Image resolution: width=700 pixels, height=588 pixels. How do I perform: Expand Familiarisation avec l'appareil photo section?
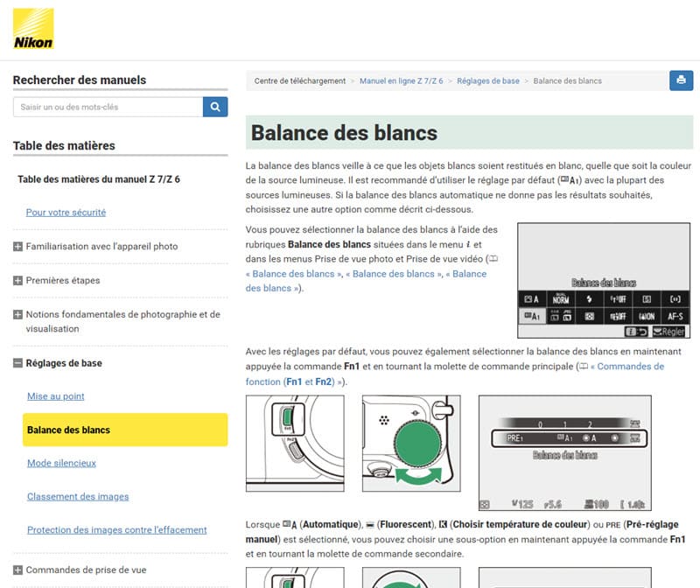(x=17, y=247)
